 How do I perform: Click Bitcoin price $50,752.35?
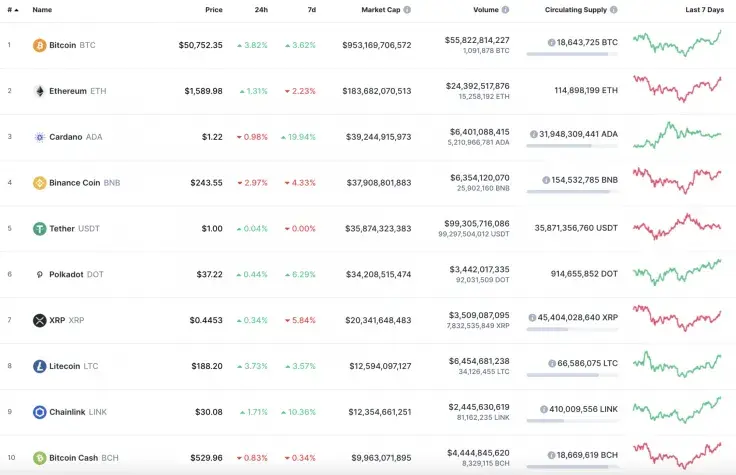point(200,45)
